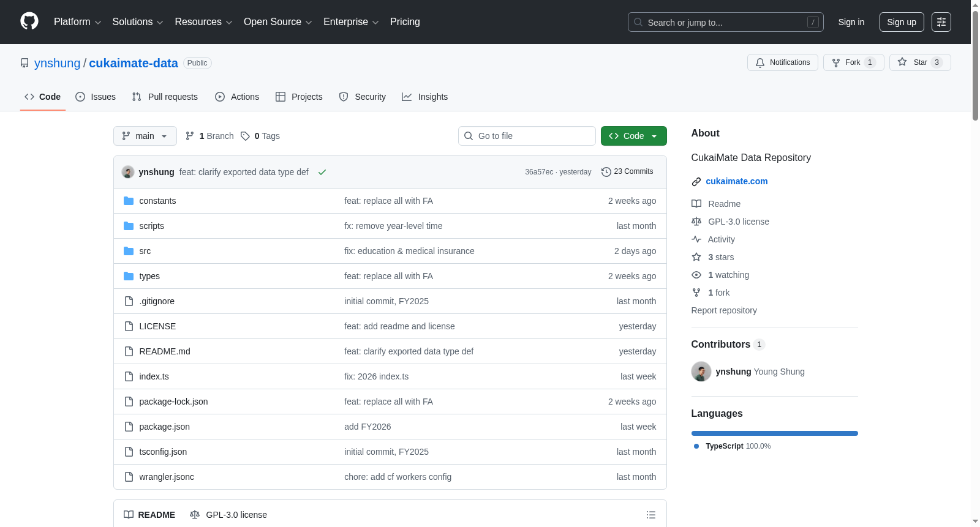Expand the Enterprise menu
Image resolution: width=980 pixels, height=527 pixels.
coord(351,22)
